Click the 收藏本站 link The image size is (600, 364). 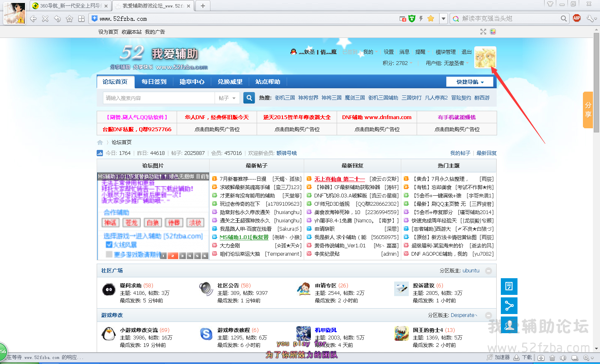point(132,32)
